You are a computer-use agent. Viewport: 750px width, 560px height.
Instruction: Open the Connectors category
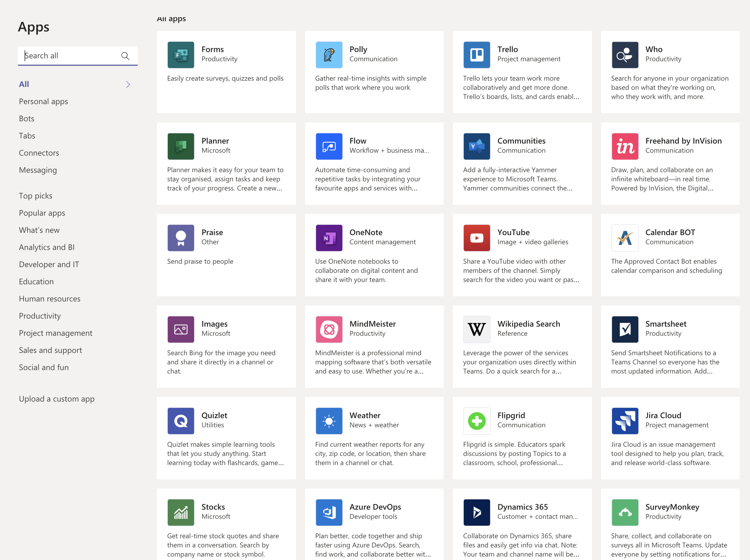pos(39,153)
